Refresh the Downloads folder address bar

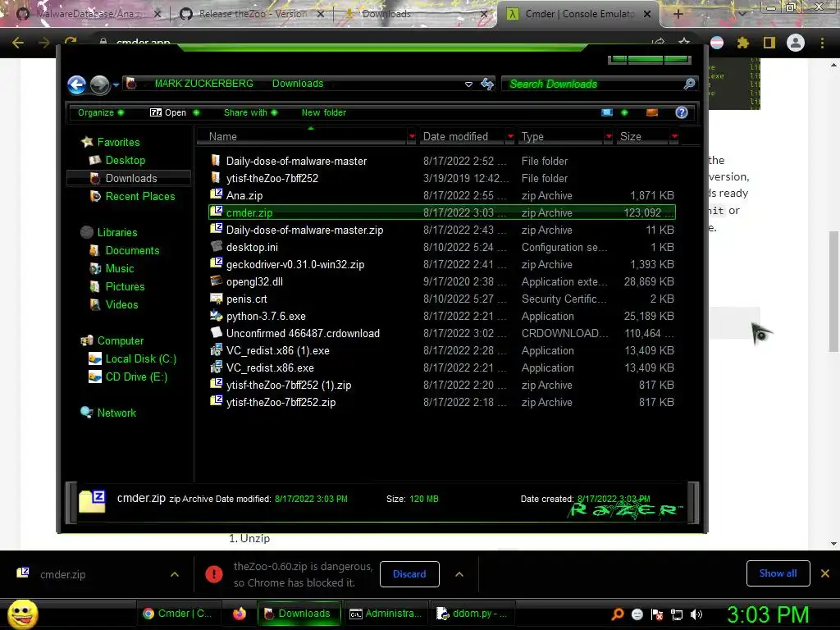[487, 84]
